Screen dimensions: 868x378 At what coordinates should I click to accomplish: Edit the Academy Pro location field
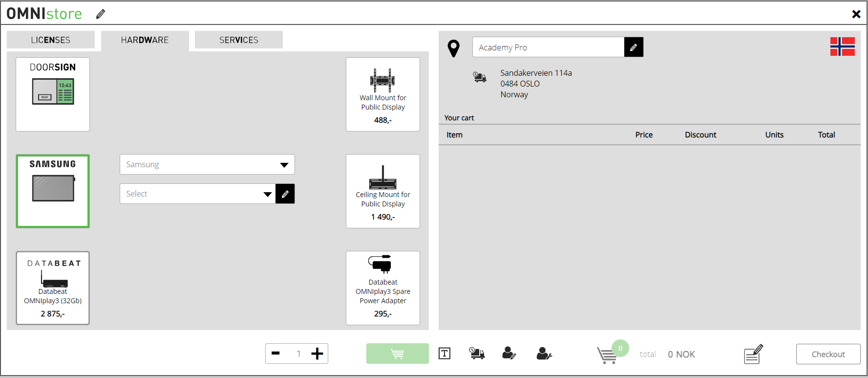click(x=549, y=47)
